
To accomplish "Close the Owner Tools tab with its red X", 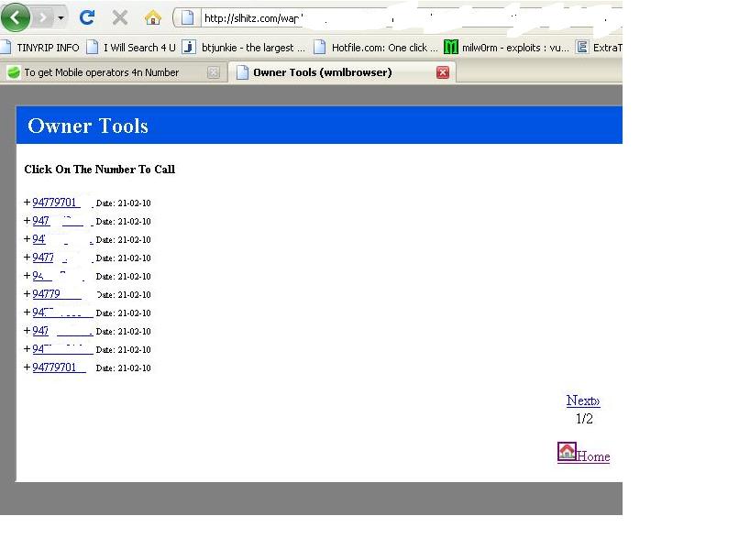I will (x=443, y=72).
